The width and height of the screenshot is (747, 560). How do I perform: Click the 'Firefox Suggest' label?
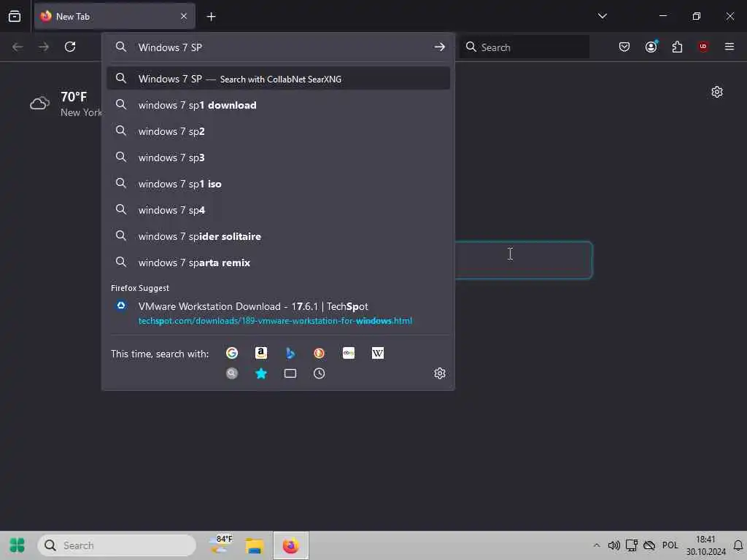[140, 288]
